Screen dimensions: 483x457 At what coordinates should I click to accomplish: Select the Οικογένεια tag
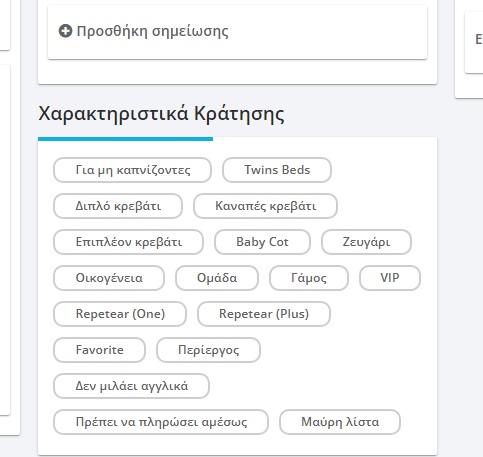point(109,278)
